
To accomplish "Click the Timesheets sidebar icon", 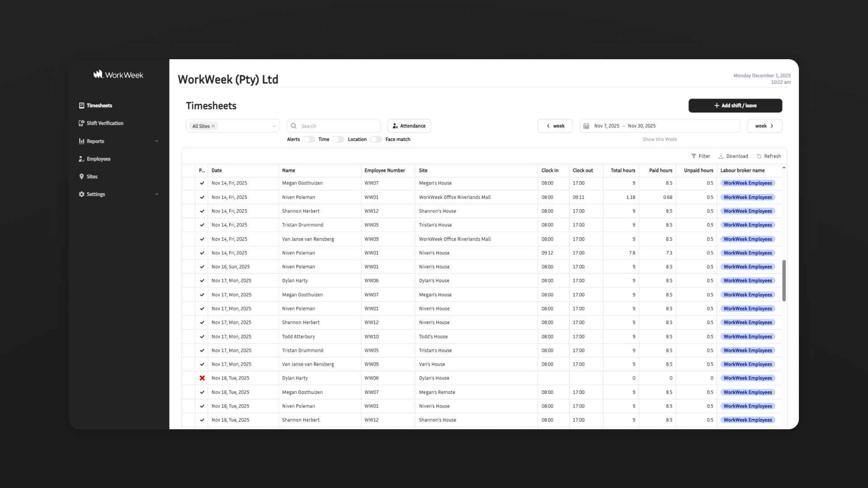I will pyautogui.click(x=81, y=105).
